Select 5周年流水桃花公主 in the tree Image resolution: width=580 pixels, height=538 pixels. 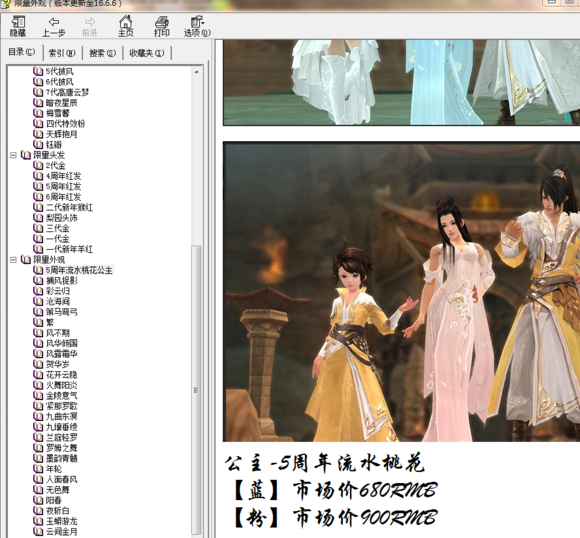click(79, 270)
